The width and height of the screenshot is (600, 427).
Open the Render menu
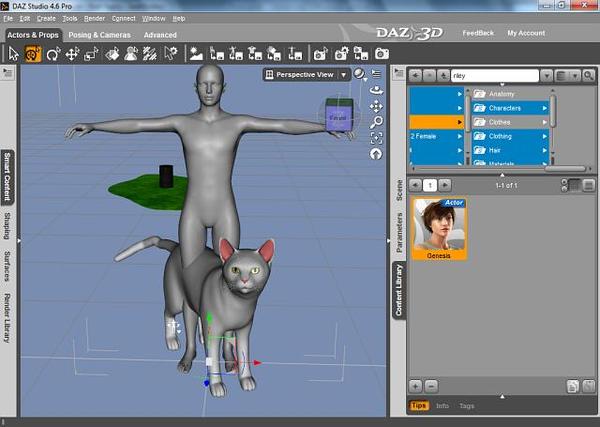click(94, 18)
